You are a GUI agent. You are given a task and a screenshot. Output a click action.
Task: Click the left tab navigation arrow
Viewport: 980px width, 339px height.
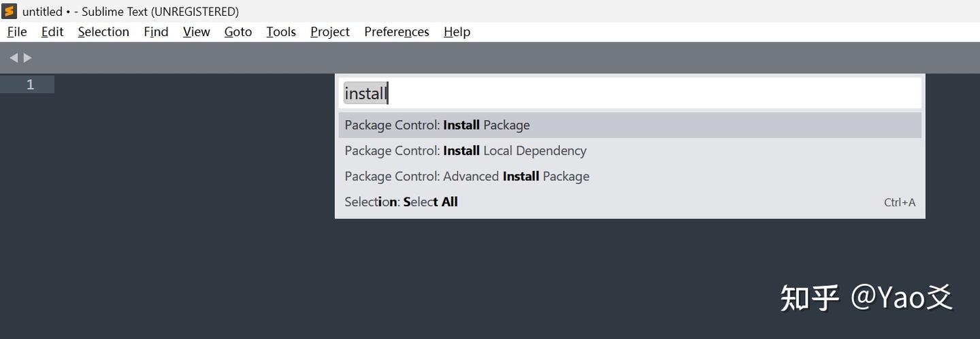pyautogui.click(x=13, y=58)
